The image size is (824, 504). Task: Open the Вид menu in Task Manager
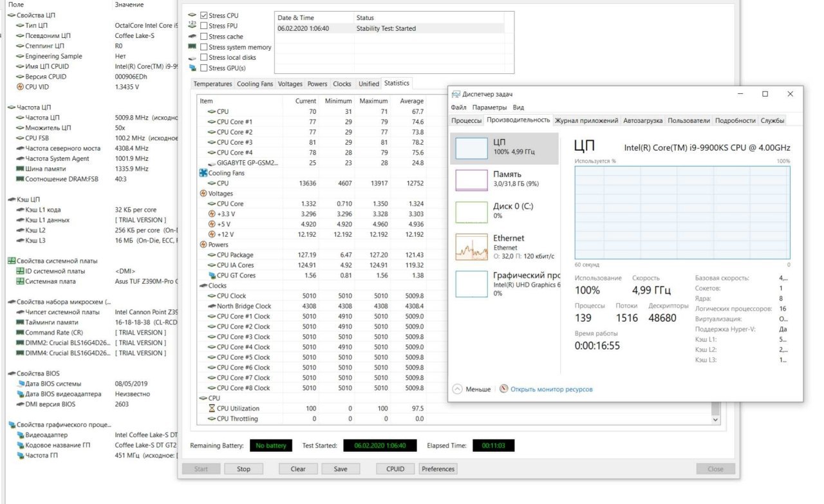tap(518, 107)
